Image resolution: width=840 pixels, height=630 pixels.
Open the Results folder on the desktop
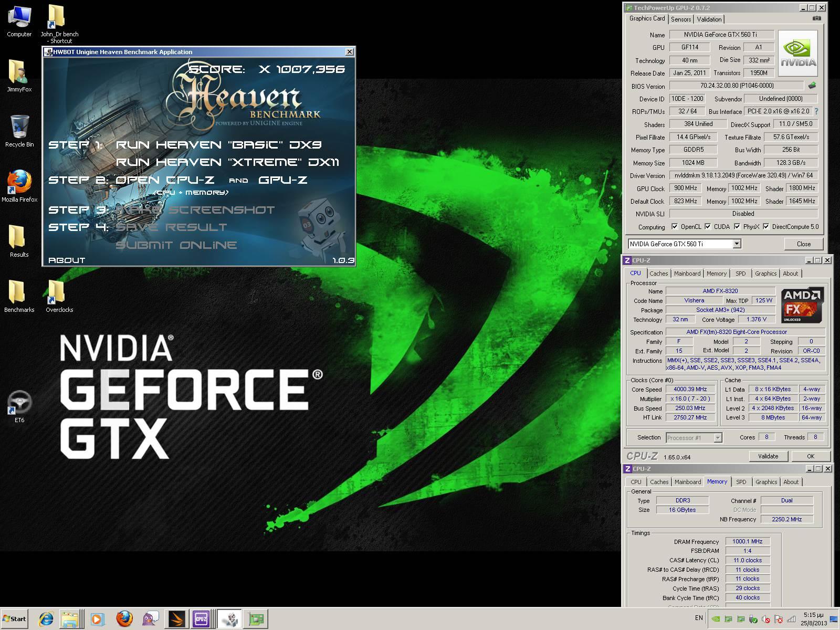pos(19,241)
